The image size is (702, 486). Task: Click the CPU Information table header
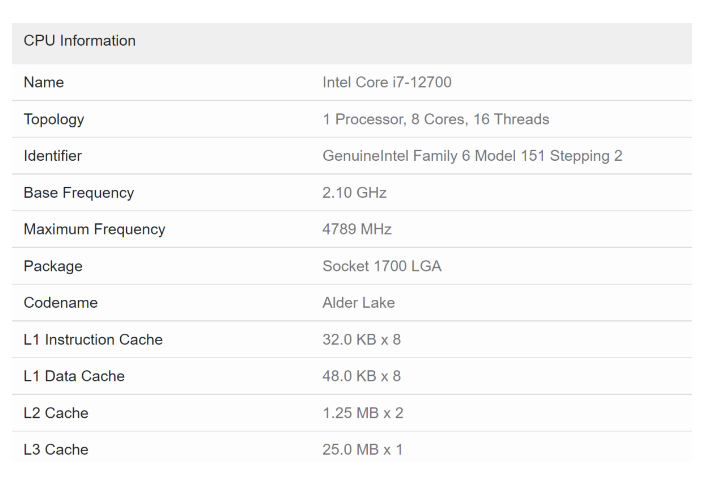(x=80, y=41)
